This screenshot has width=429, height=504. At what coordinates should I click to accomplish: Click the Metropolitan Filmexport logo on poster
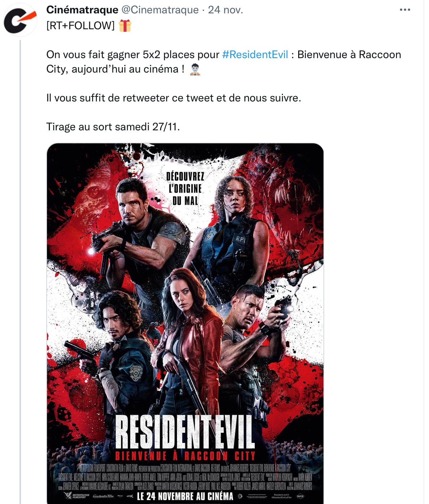(77, 496)
